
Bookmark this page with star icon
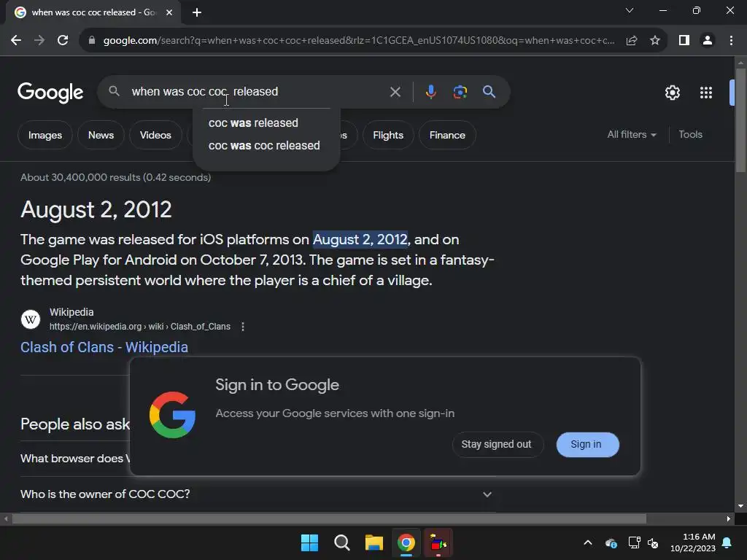click(x=655, y=41)
